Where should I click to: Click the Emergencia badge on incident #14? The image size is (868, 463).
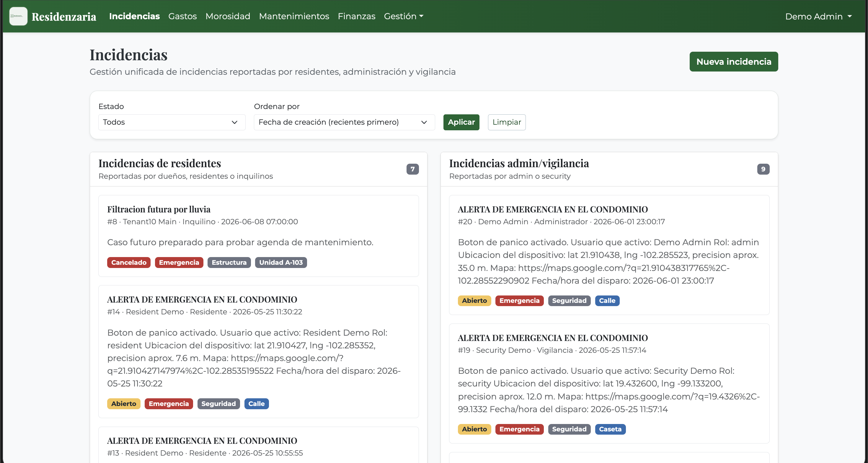click(x=169, y=403)
